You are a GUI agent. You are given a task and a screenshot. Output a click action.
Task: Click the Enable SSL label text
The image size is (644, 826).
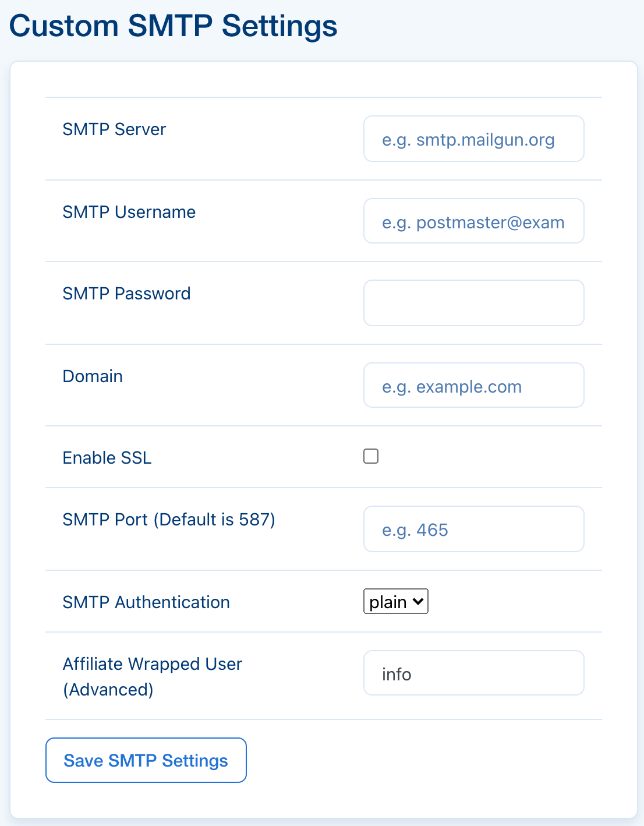click(x=107, y=458)
